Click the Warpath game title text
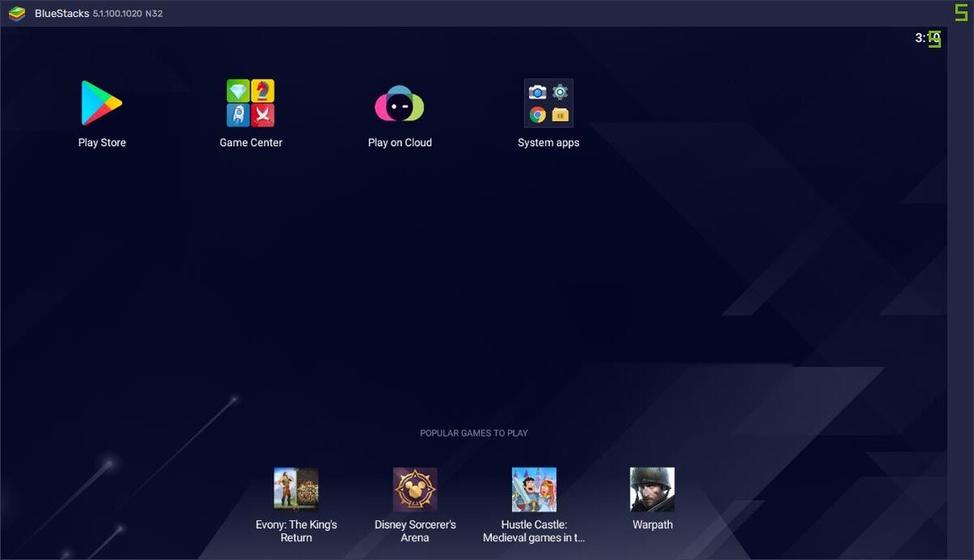The height and width of the screenshot is (560, 974). (653, 525)
